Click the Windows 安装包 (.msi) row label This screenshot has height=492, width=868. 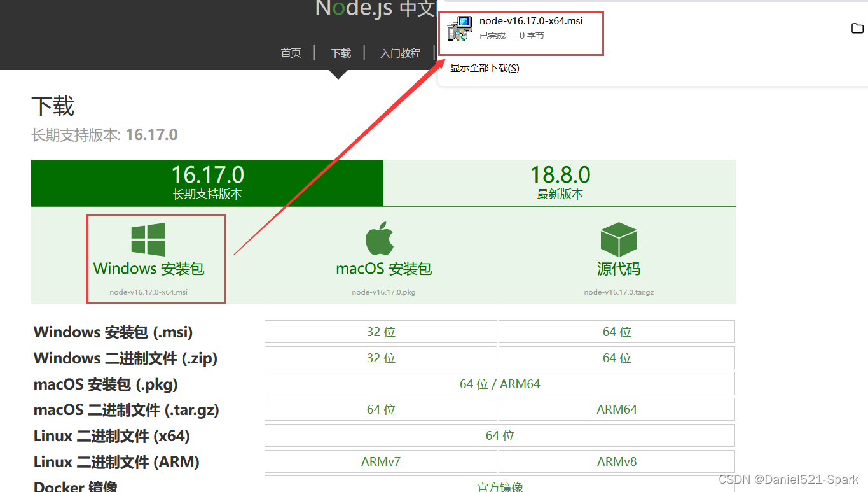pos(113,332)
